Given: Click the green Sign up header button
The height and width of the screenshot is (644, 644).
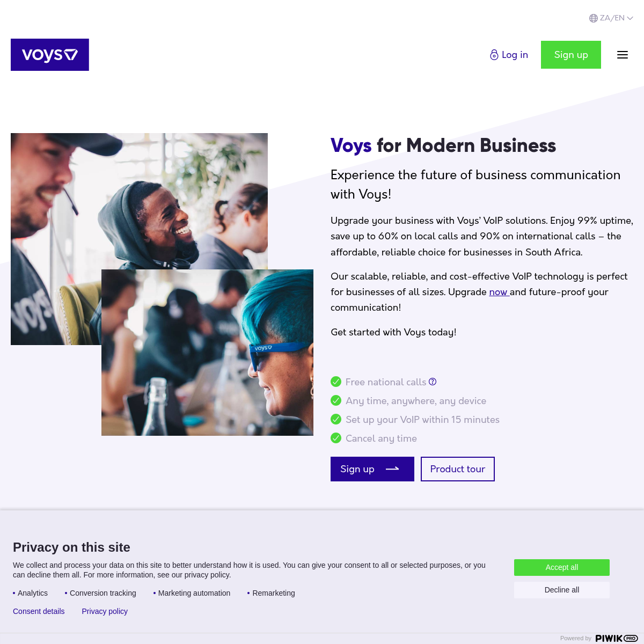Looking at the screenshot, I should click(571, 55).
